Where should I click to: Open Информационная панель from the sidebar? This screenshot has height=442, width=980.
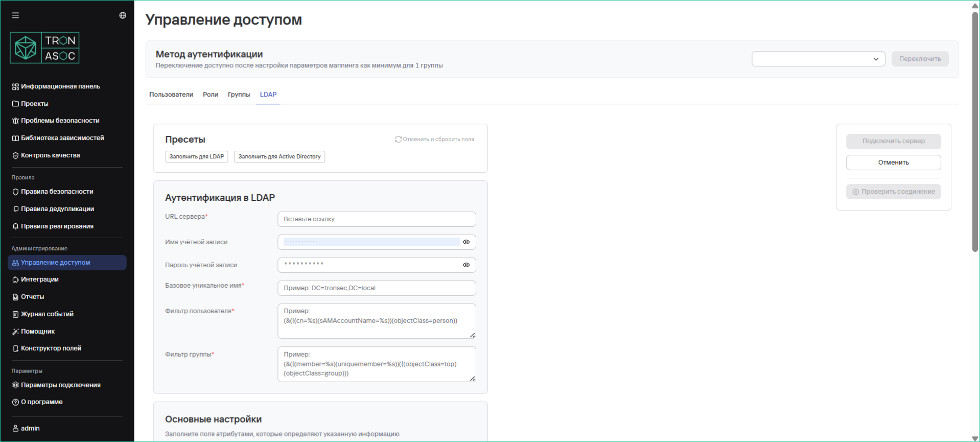(60, 86)
